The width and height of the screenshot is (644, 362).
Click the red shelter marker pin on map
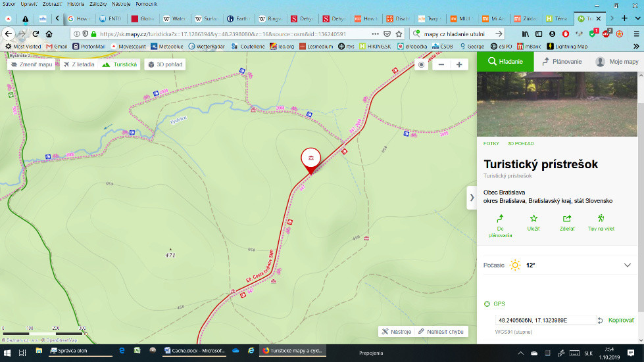(x=310, y=159)
